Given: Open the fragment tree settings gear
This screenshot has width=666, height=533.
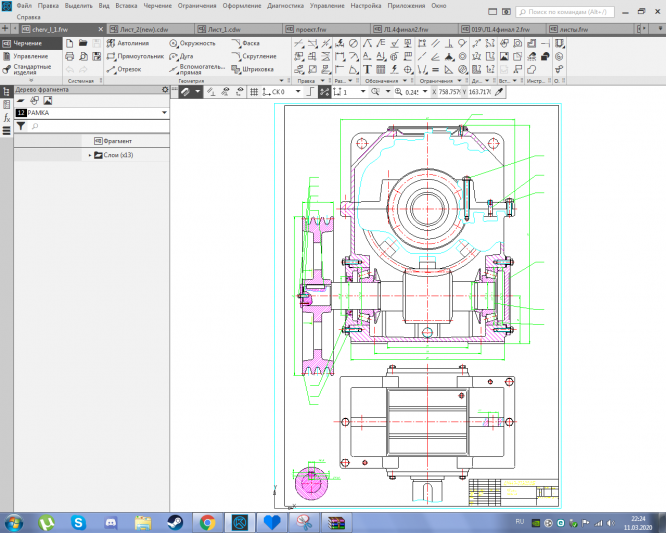Looking at the screenshot, I should (x=165, y=90).
